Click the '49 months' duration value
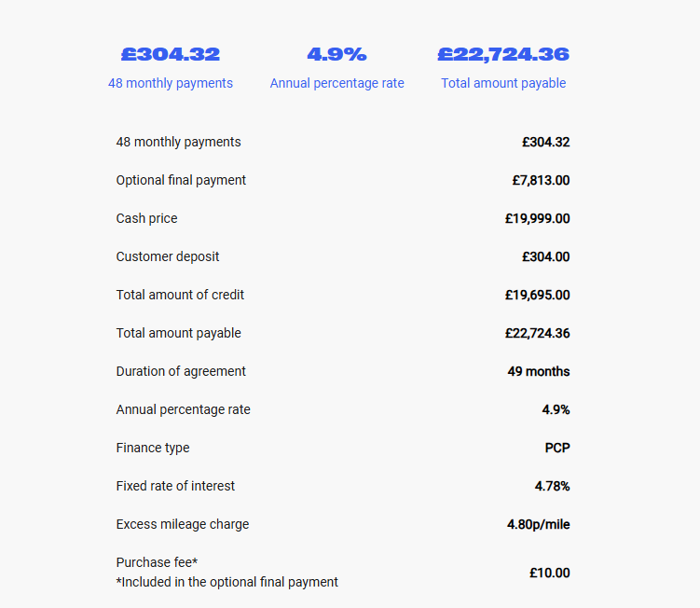700x608 pixels. pos(539,371)
